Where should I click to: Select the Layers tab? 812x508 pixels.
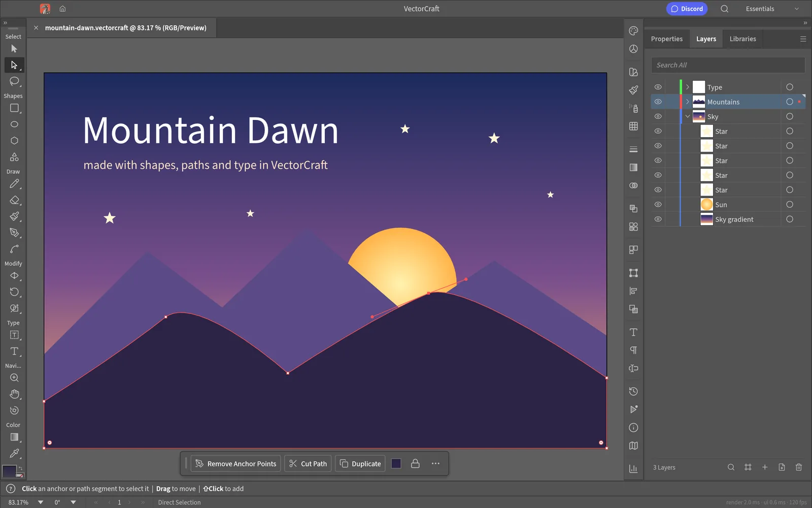click(x=706, y=39)
